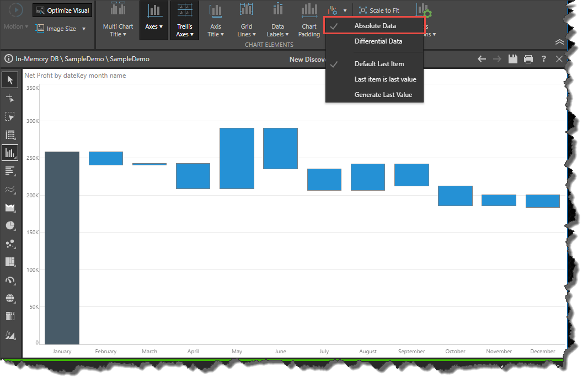The image size is (588, 383).
Task: Save the discovery with the disk icon
Action: 512,59
